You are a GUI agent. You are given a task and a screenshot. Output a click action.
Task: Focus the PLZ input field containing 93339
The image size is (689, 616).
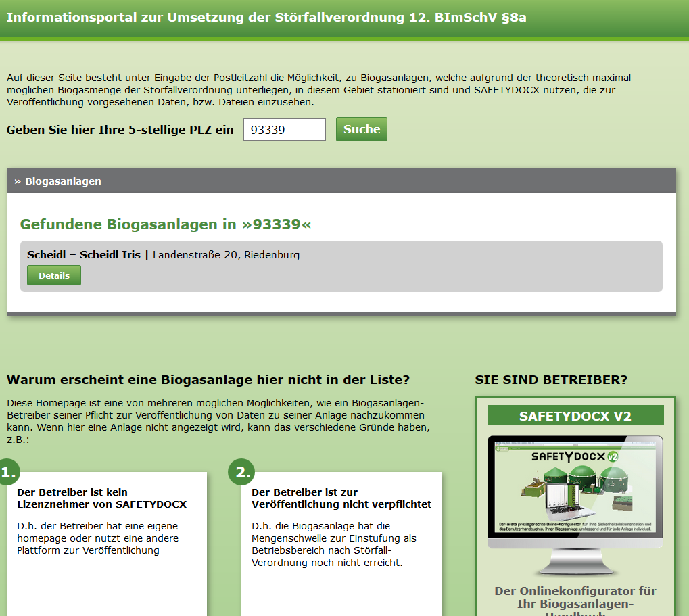pyautogui.click(x=284, y=130)
